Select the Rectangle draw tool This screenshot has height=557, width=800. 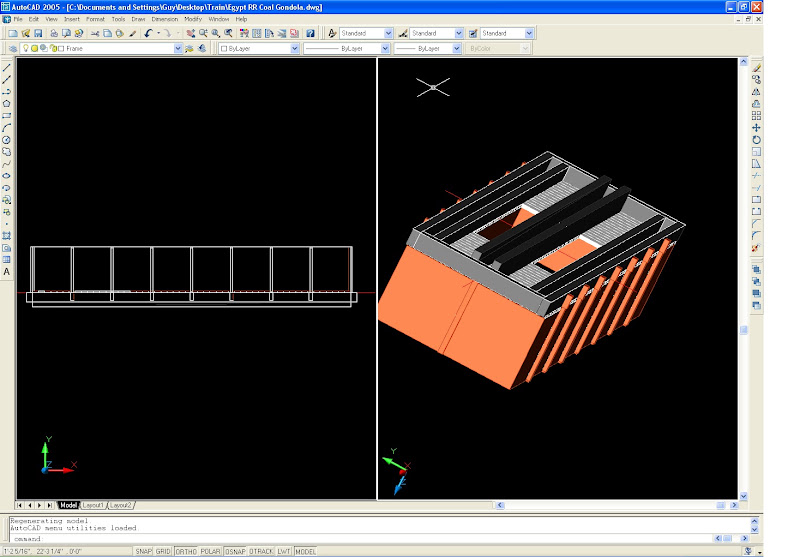pyautogui.click(x=7, y=116)
